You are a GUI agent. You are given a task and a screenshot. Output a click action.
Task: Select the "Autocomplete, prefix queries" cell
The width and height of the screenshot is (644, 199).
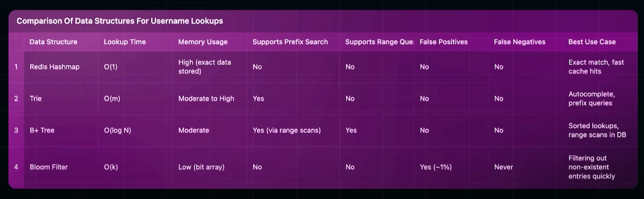(591, 99)
